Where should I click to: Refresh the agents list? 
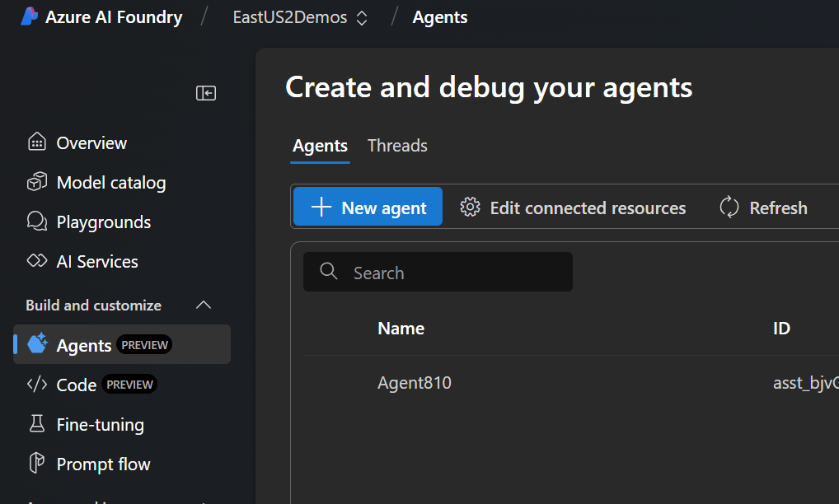tap(763, 208)
